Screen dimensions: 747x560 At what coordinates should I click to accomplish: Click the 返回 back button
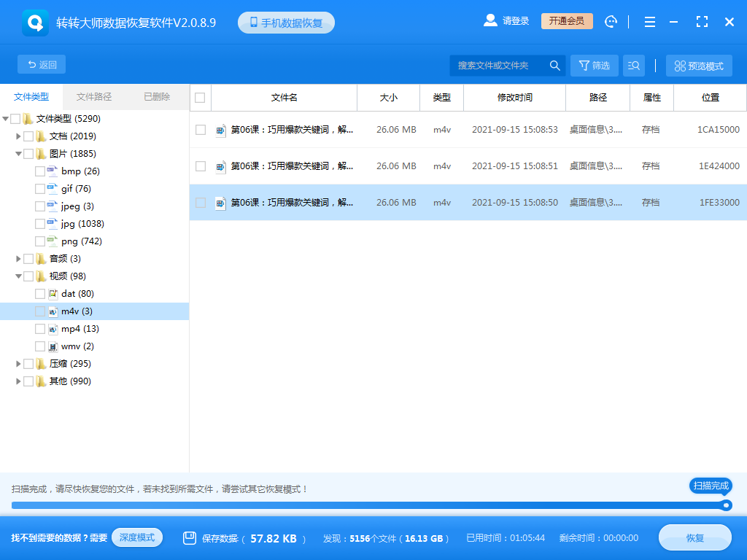tap(41, 64)
